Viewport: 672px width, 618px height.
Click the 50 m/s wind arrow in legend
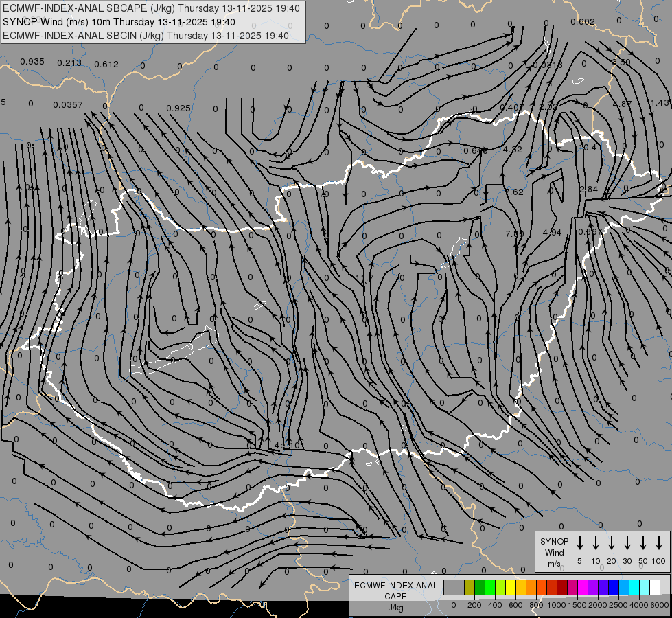[x=643, y=543]
